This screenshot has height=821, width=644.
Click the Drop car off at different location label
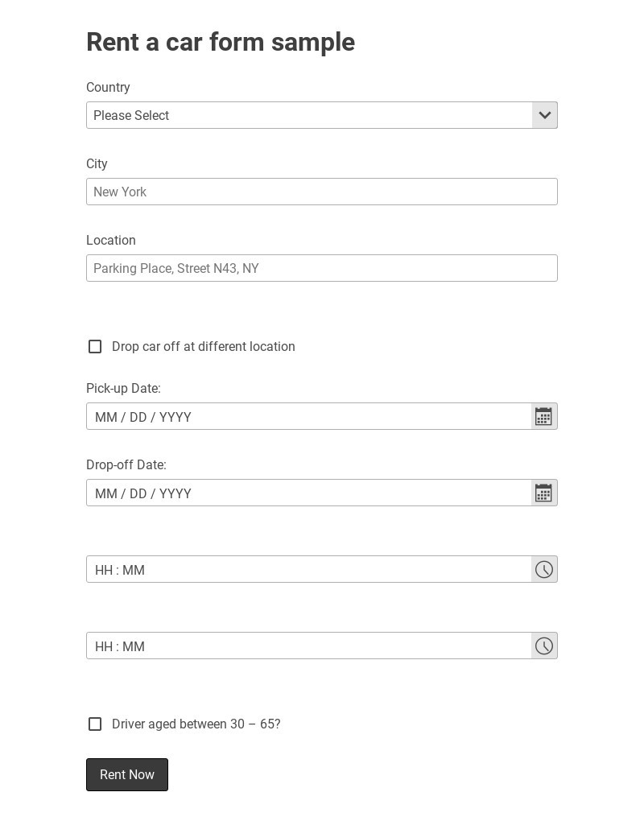204,347
